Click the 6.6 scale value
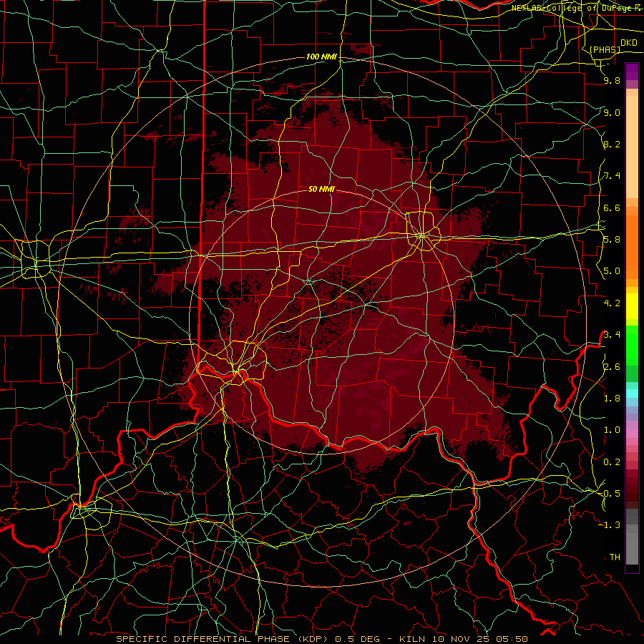 (x=612, y=208)
